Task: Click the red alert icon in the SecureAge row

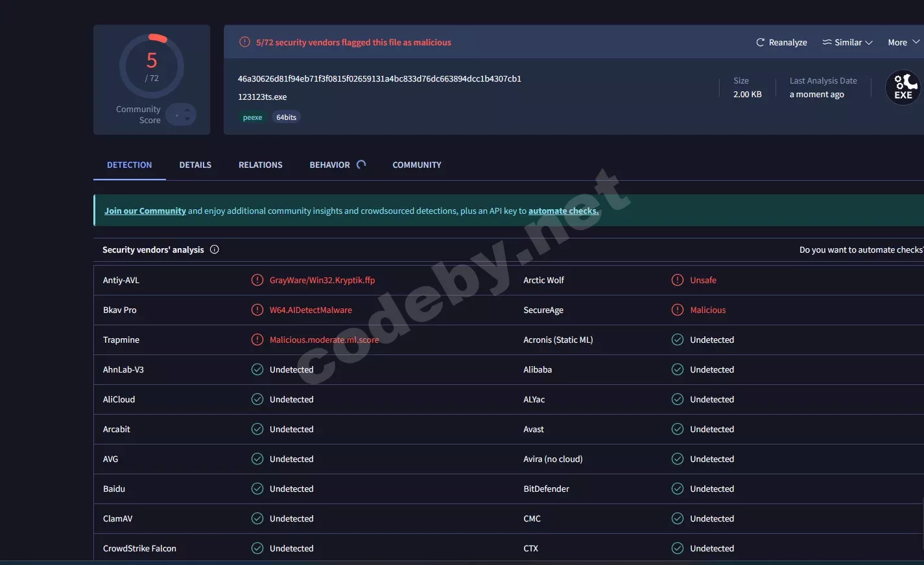Action: pos(678,310)
